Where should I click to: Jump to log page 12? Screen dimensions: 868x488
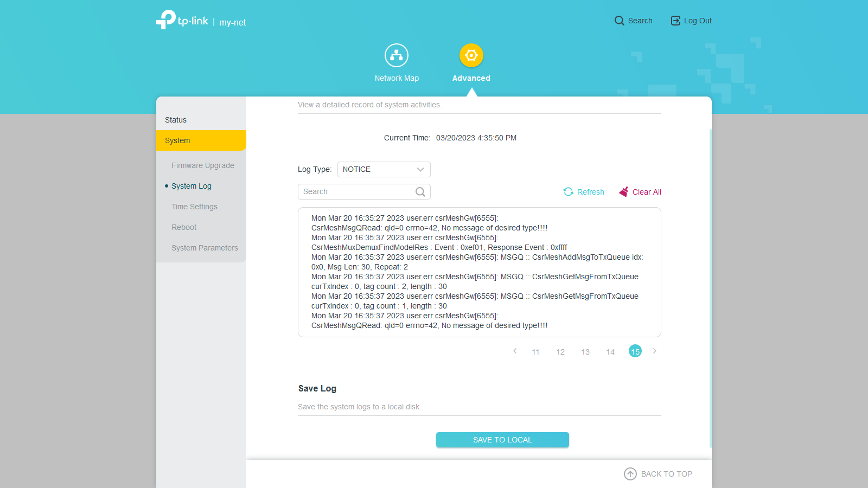[560, 352]
